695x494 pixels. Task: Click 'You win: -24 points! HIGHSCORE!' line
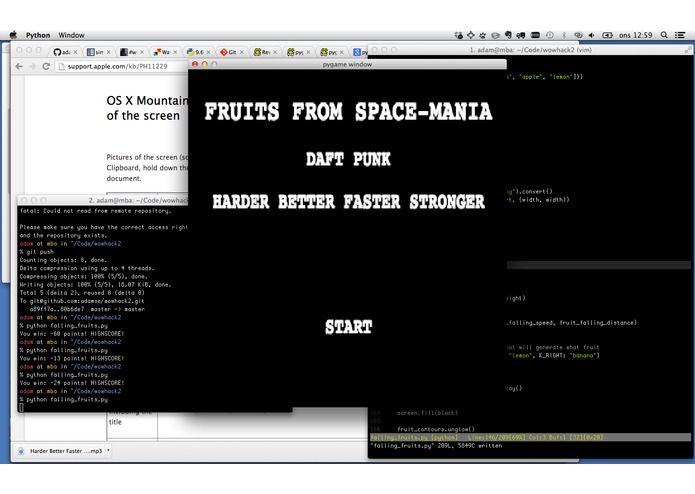72,383
